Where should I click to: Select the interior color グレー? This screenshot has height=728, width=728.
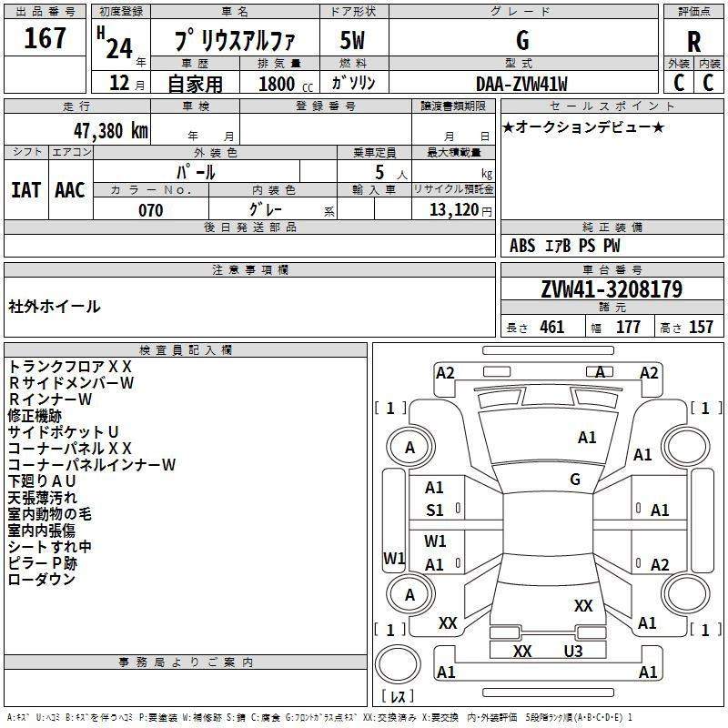click(x=266, y=209)
